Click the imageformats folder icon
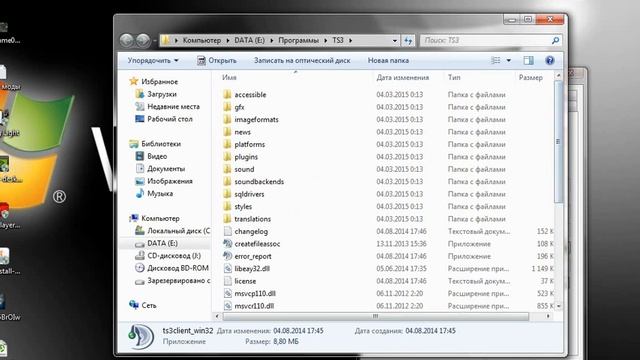Viewport: 640px width, 360px height. [227, 119]
